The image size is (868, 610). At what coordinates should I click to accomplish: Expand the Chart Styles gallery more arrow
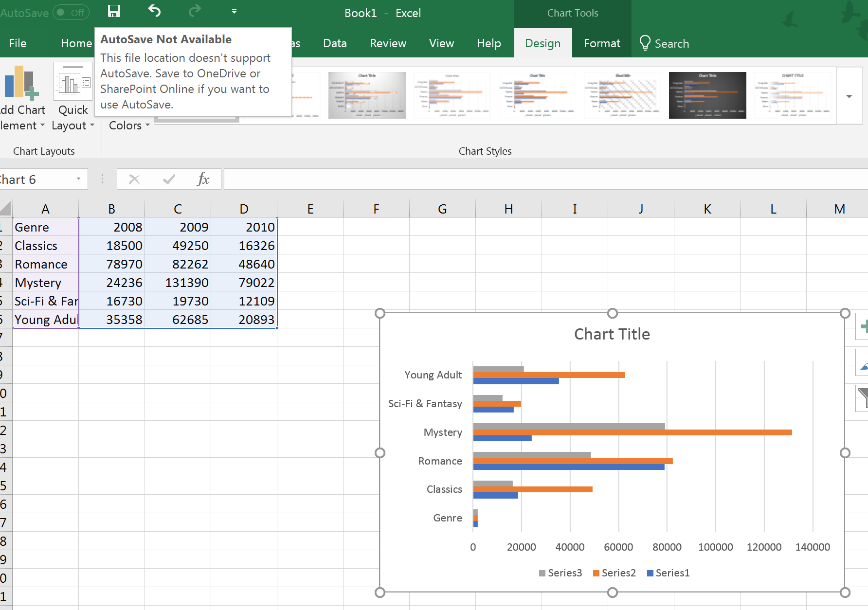[x=849, y=96]
